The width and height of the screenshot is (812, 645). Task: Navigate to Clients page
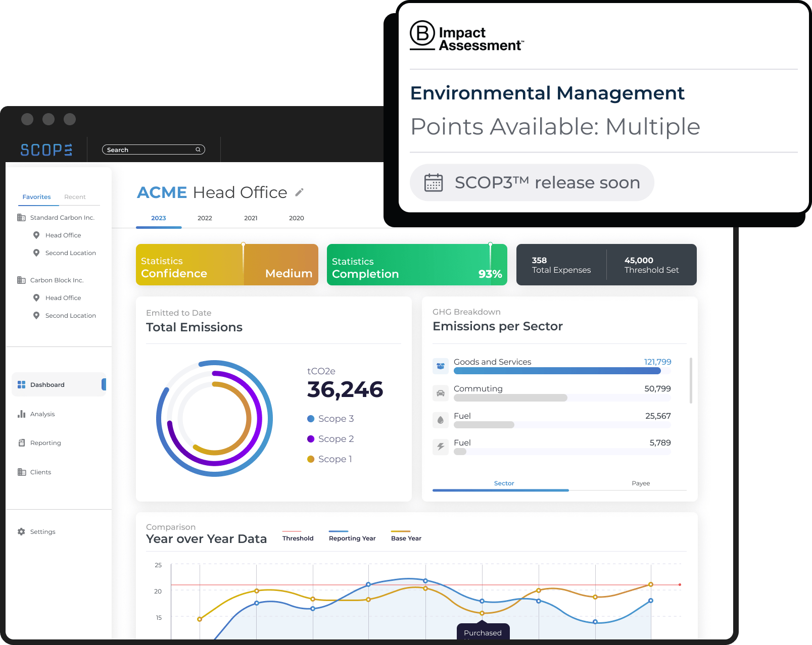click(x=40, y=472)
